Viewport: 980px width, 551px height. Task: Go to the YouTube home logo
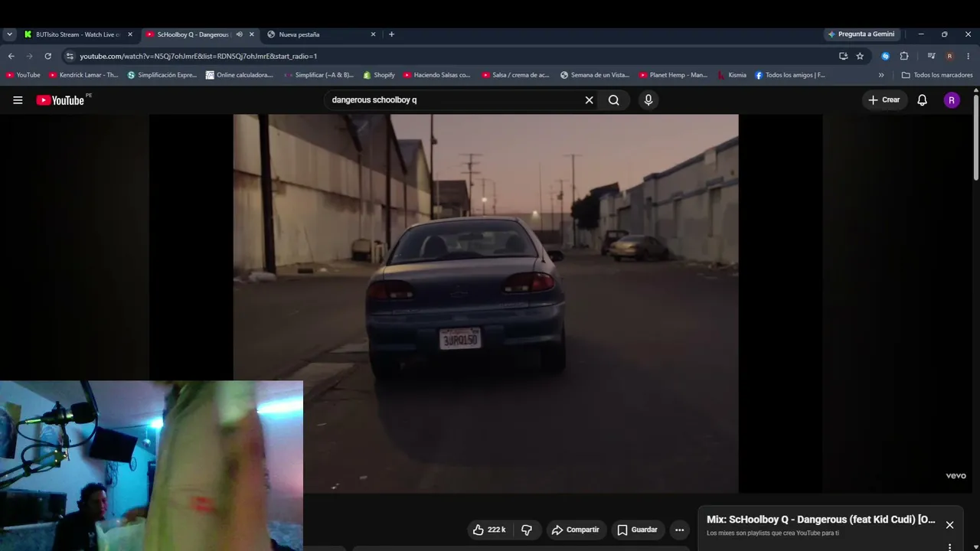60,100
